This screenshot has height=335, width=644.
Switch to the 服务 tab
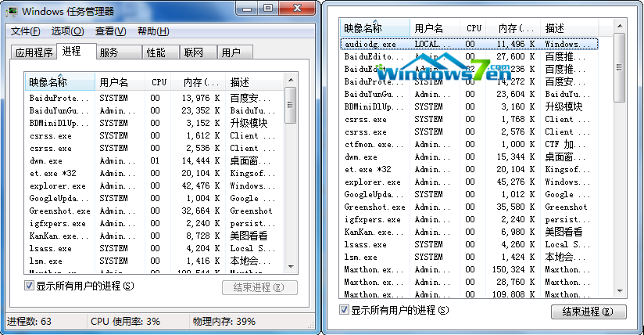tap(119, 52)
